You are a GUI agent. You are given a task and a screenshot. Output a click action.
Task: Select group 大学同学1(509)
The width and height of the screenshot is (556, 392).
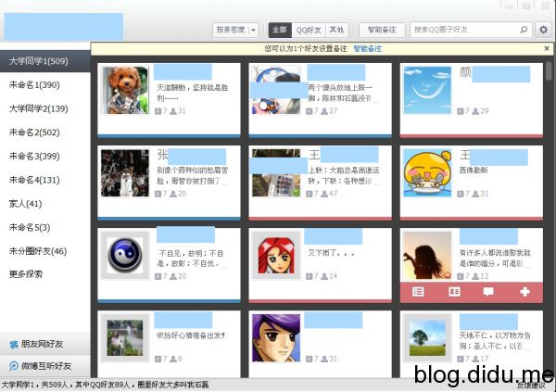click(45, 61)
